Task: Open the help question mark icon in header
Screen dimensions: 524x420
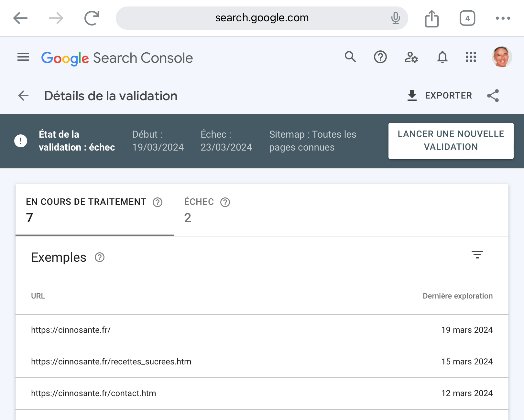Action: tap(380, 57)
